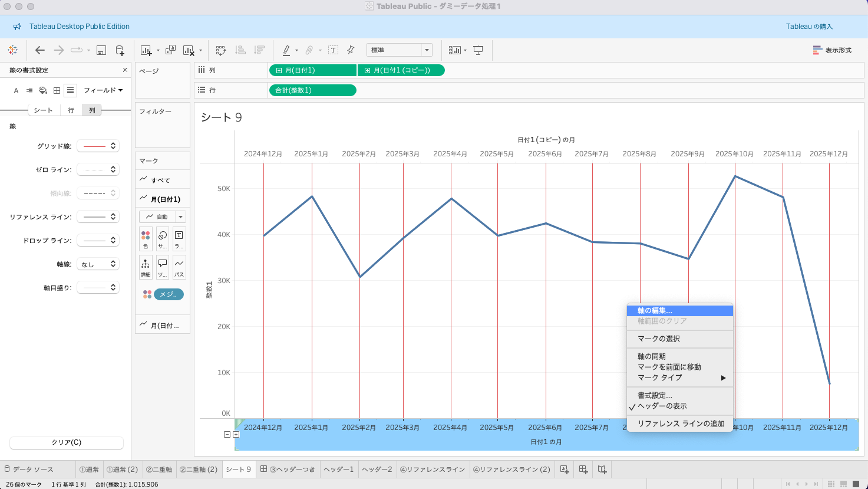
Task: Open the Tooltip card in Marks
Action: [163, 267]
